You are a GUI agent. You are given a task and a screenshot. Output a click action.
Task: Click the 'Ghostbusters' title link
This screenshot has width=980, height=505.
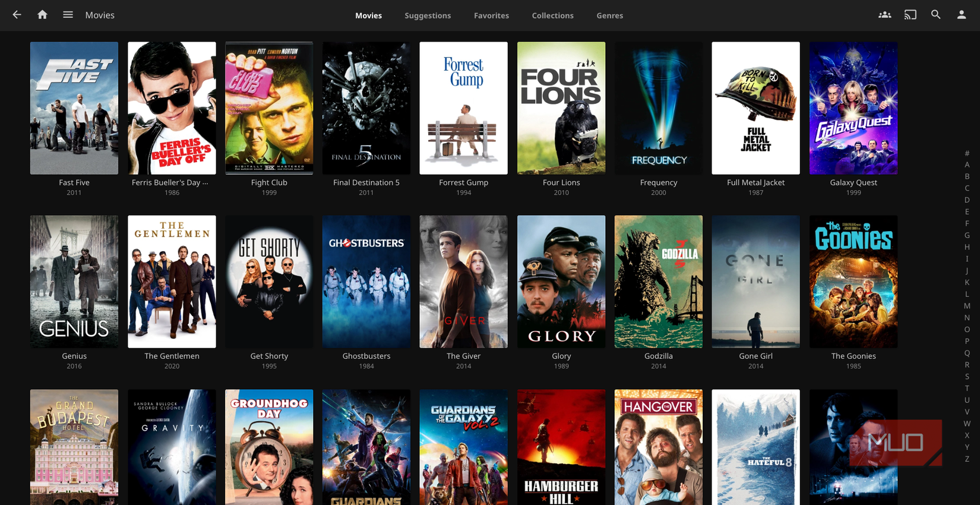click(366, 356)
